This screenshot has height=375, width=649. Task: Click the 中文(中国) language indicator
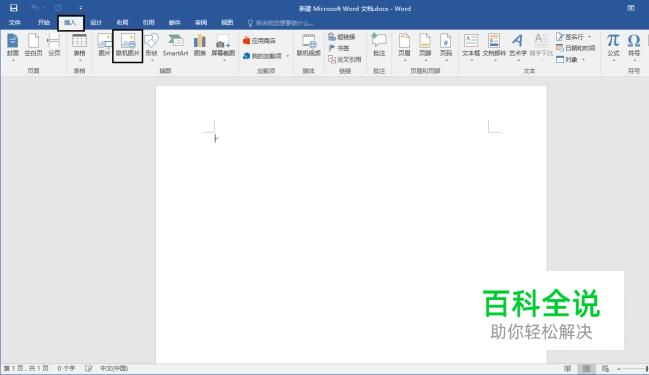114,368
